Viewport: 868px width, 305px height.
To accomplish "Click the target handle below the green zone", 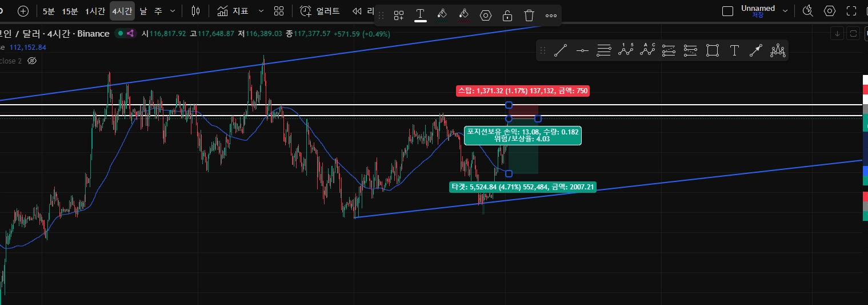I will (x=509, y=173).
